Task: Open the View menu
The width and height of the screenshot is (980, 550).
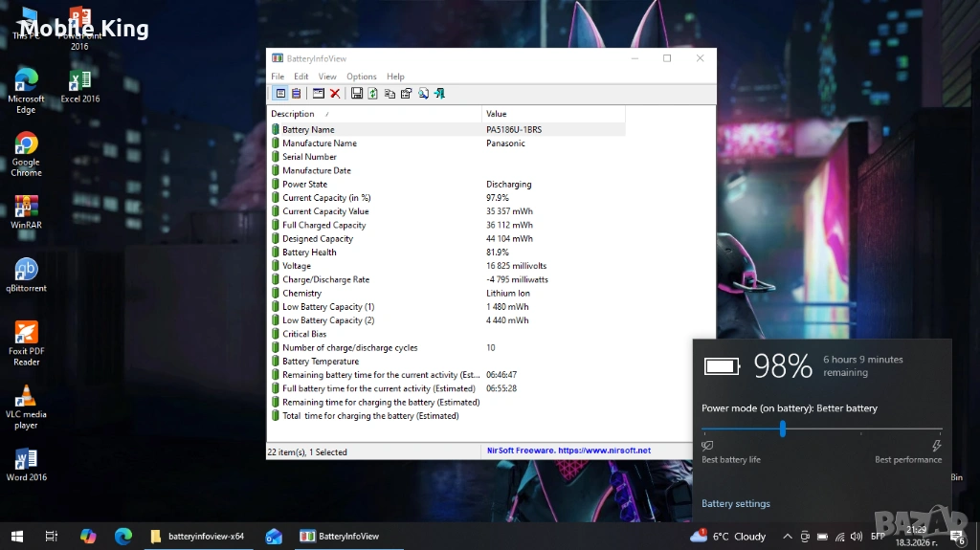Action: pos(327,77)
